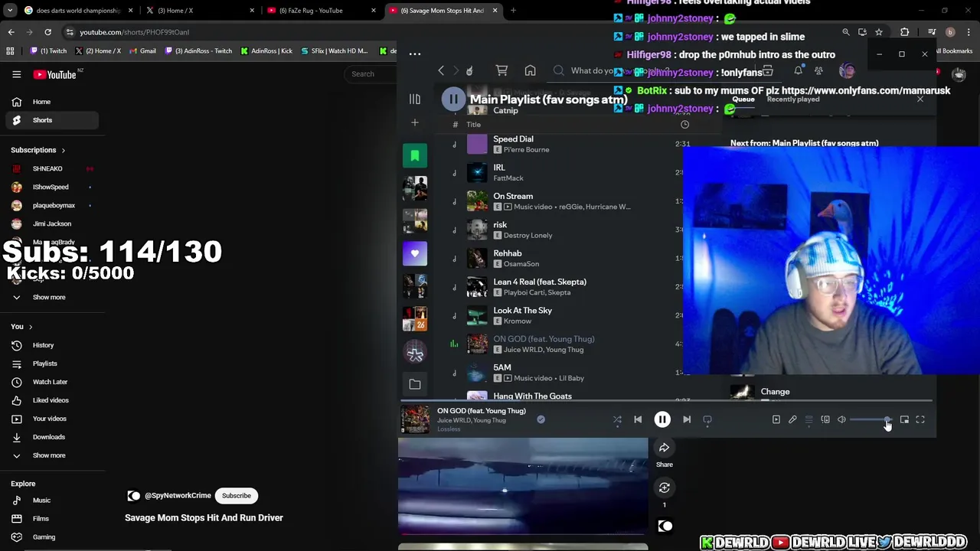
Task: Open Downloads in YouTube sidebar
Action: coord(48,437)
